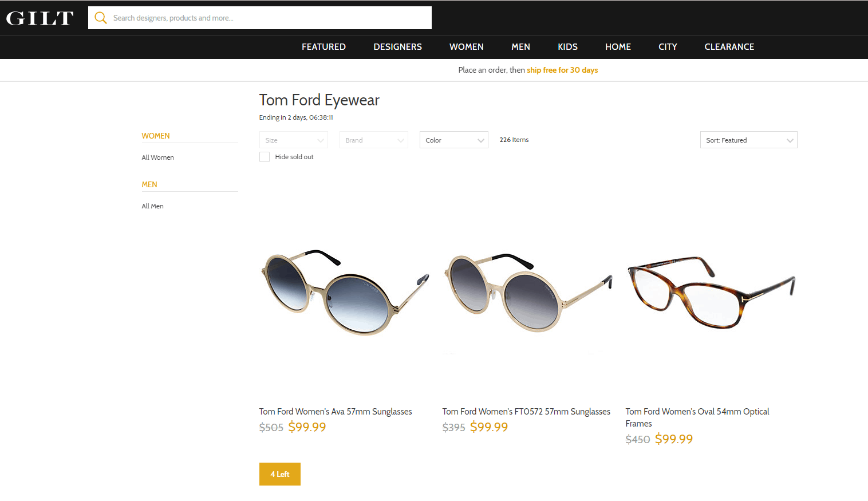The width and height of the screenshot is (868, 501).
Task: Click the $99.99 price of Ava Sunglasses
Action: click(307, 427)
